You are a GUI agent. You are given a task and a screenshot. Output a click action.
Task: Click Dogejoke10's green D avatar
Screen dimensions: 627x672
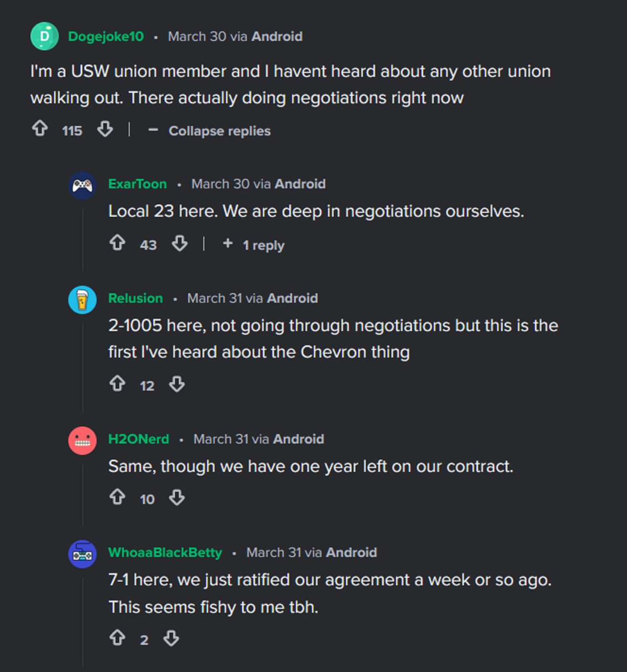pos(45,36)
